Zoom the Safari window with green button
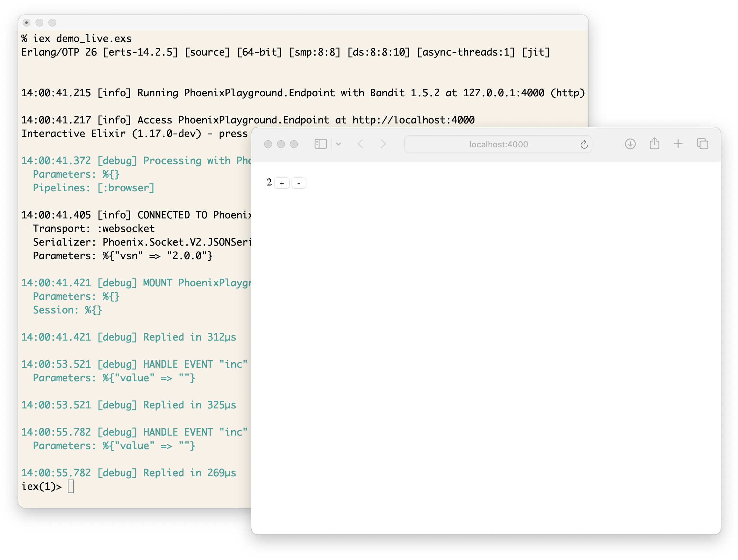Image resolution: width=738 pixels, height=560 pixels. (x=294, y=144)
